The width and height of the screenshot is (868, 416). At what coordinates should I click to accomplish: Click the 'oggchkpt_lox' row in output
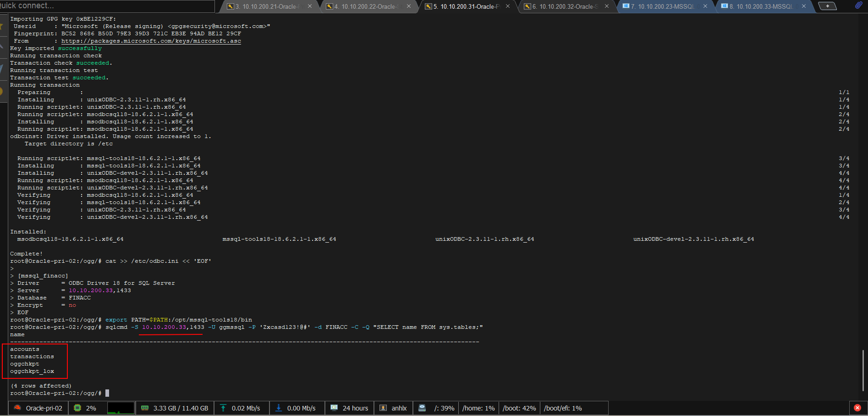click(x=32, y=371)
